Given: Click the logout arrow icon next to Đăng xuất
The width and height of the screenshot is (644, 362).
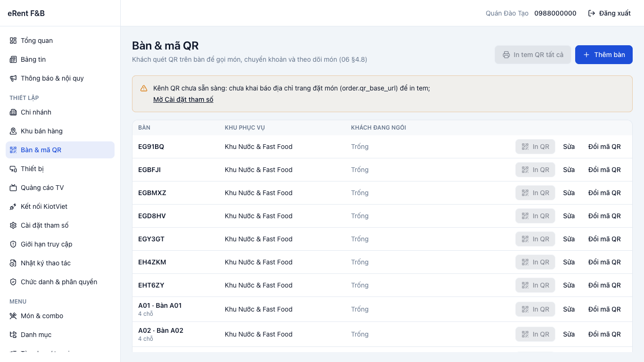Looking at the screenshot, I should coord(592,13).
